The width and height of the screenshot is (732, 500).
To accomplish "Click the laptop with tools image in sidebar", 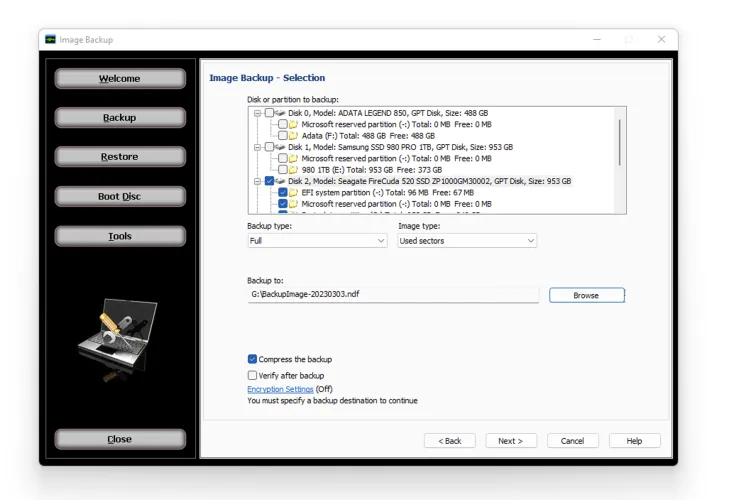I will tap(119, 336).
